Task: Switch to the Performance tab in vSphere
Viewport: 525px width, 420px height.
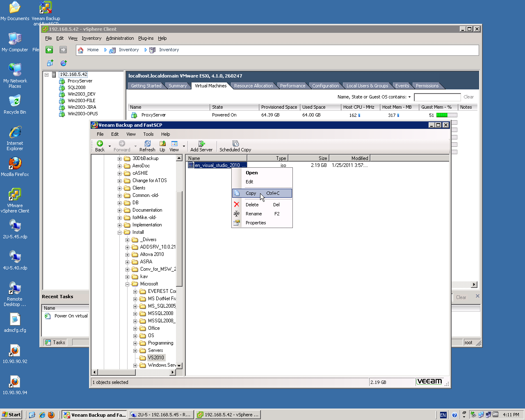Action: pyautogui.click(x=292, y=86)
